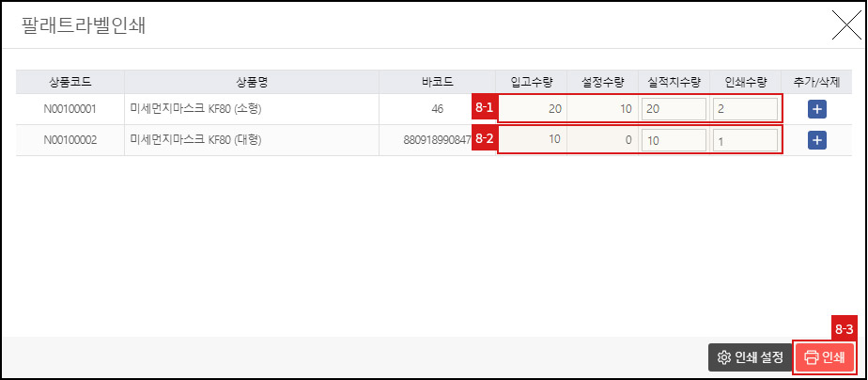Click the 입고수량 column header

(x=531, y=82)
